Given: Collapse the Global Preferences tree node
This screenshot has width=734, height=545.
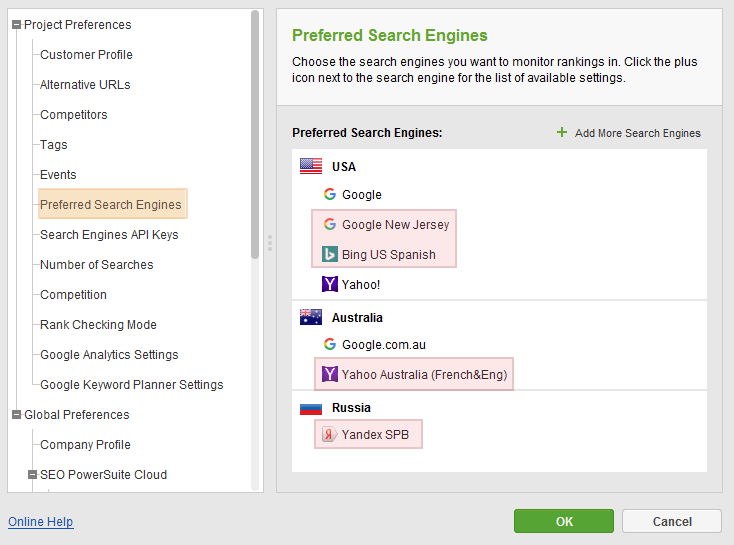Looking at the screenshot, I should (16, 414).
